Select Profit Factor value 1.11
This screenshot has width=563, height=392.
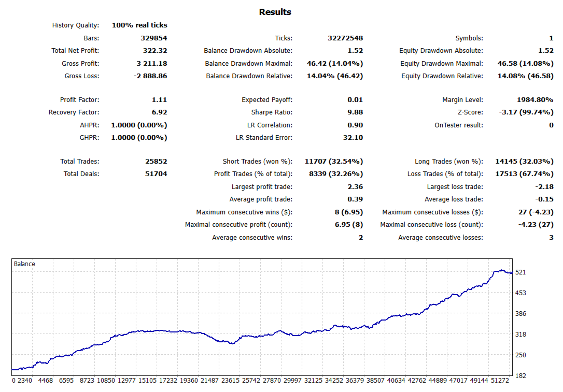(160, 100)
